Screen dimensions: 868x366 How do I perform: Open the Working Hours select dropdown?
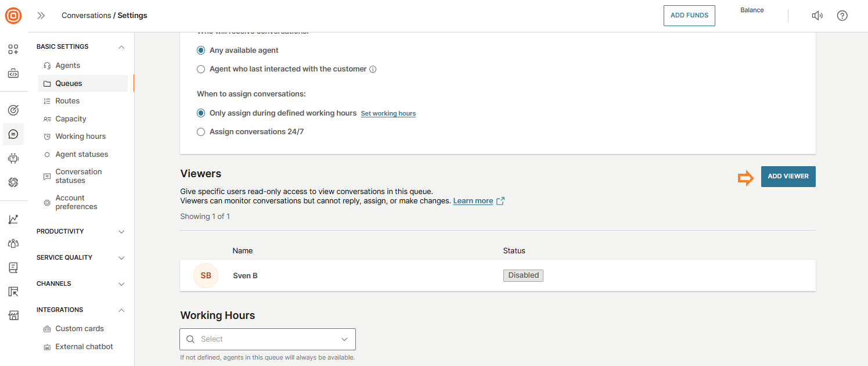268,339
